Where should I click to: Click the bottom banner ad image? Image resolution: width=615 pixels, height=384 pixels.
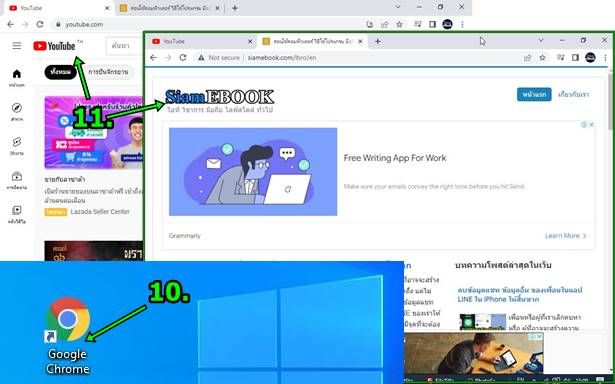pyautogui.click(x=474, y=354)
